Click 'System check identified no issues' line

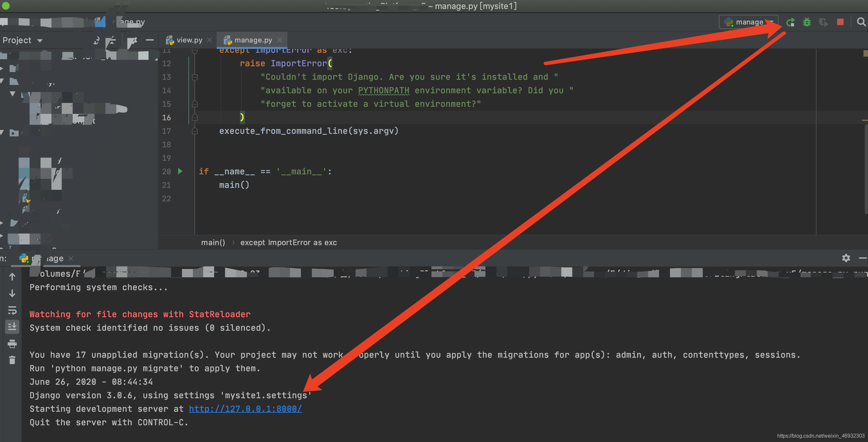[150, 328]
